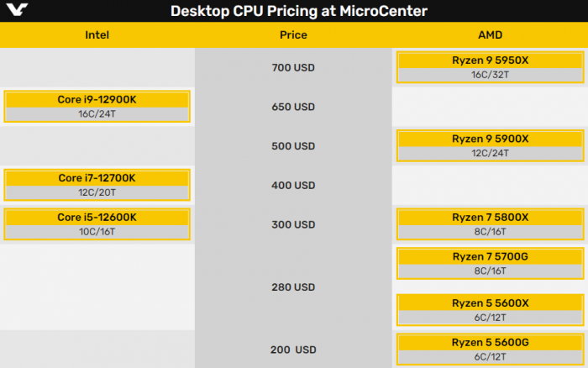Select the Intel column header

[97, 35]
